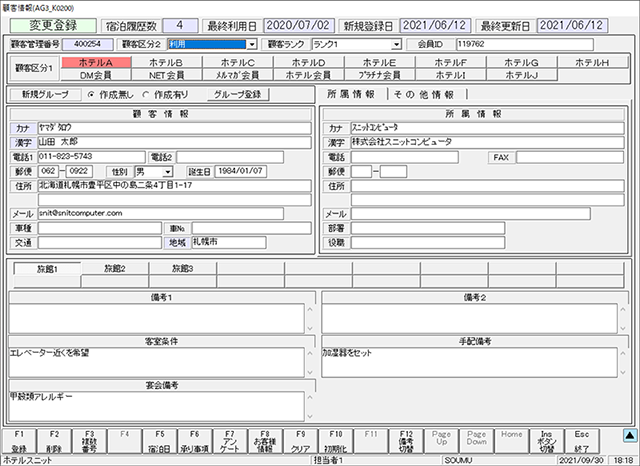Open the F7 アンケート survey
The height and width of the screenshot is (466, 640).
(230, 441)
